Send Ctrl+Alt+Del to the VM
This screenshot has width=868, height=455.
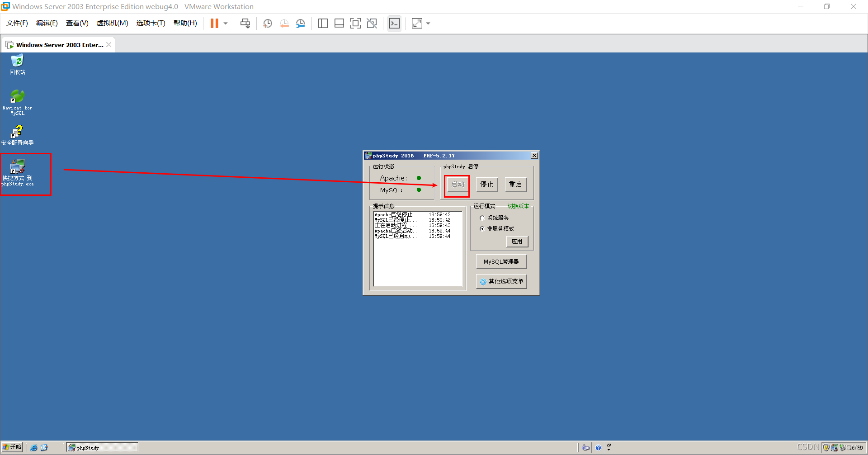click(245, 24)
